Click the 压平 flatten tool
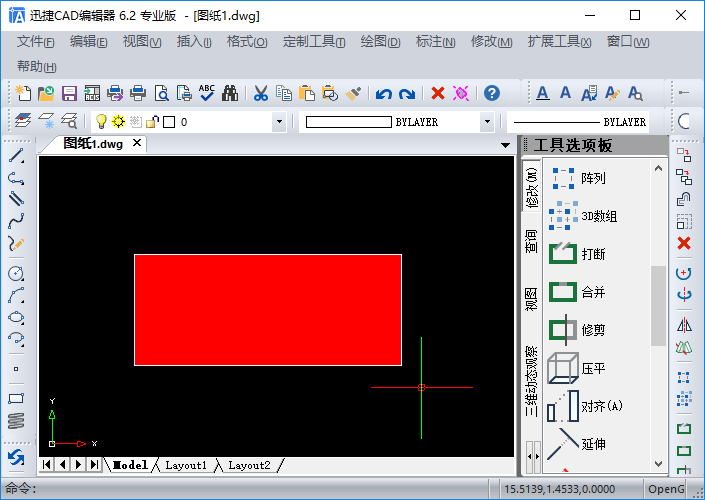 [577, 368]
